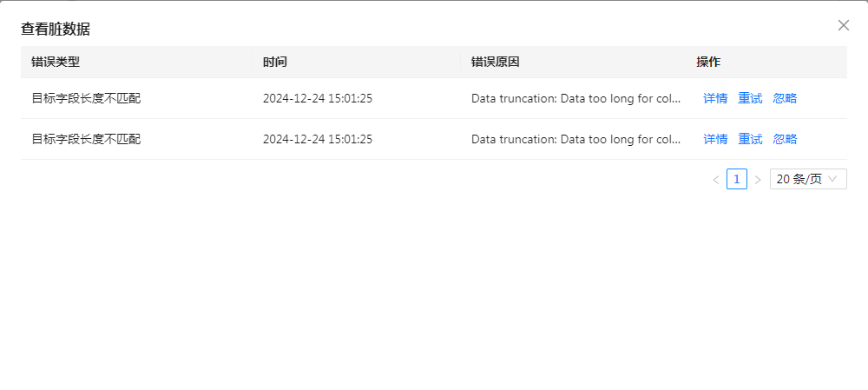Click the 时间 column header

pos(275,62)
